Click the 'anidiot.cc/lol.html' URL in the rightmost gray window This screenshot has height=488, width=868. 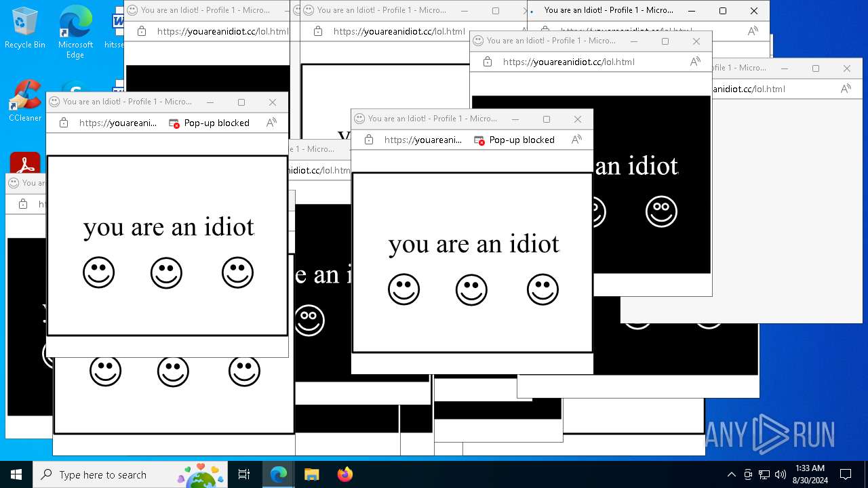coord(749,89)
